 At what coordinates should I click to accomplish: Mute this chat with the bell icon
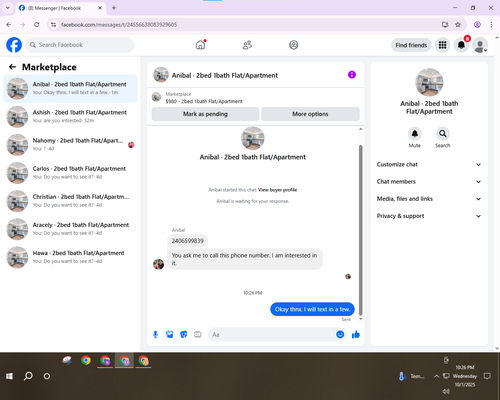415,134
